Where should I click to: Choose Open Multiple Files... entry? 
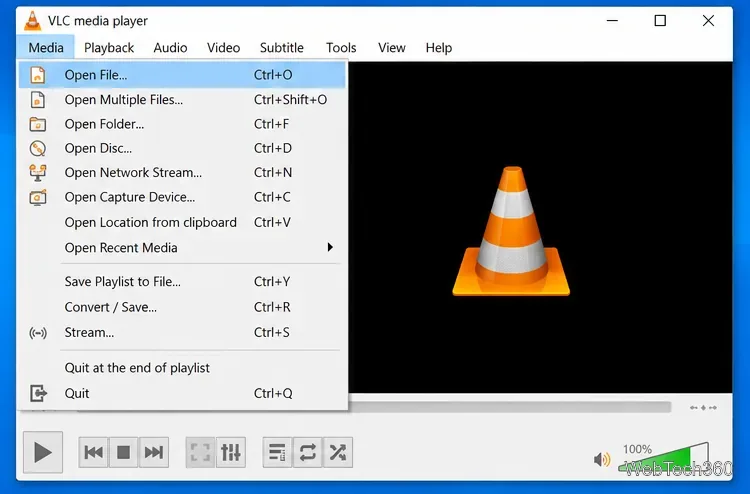[182, 100]
